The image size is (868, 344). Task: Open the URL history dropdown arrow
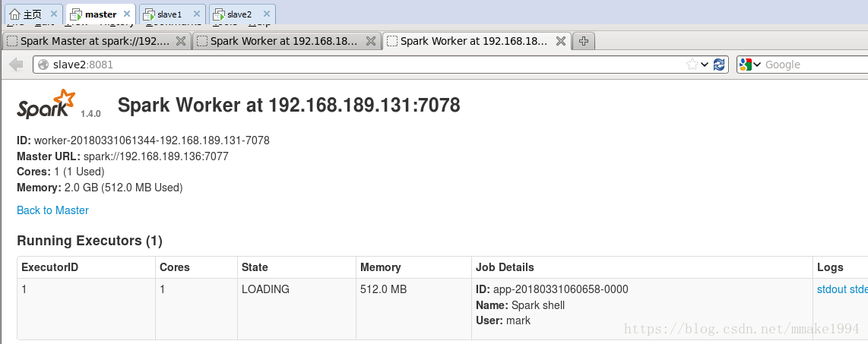point(705,65)
